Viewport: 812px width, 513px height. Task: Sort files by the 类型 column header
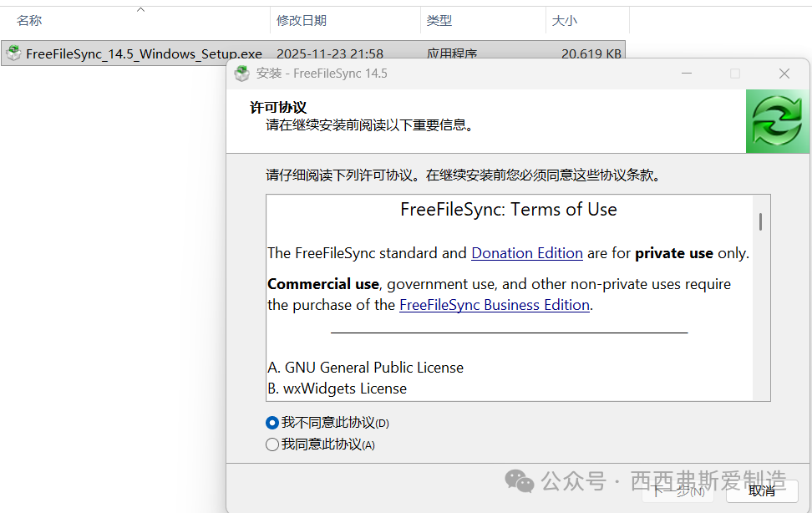(439, 20)
